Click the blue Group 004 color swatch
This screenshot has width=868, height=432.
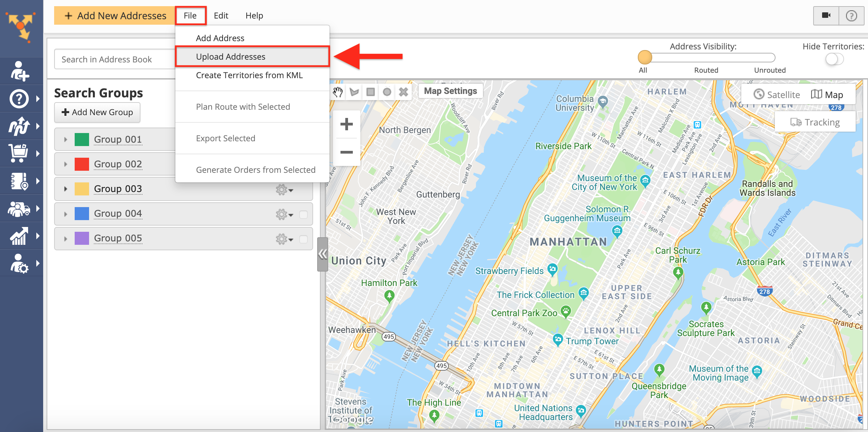click(82, 214)
